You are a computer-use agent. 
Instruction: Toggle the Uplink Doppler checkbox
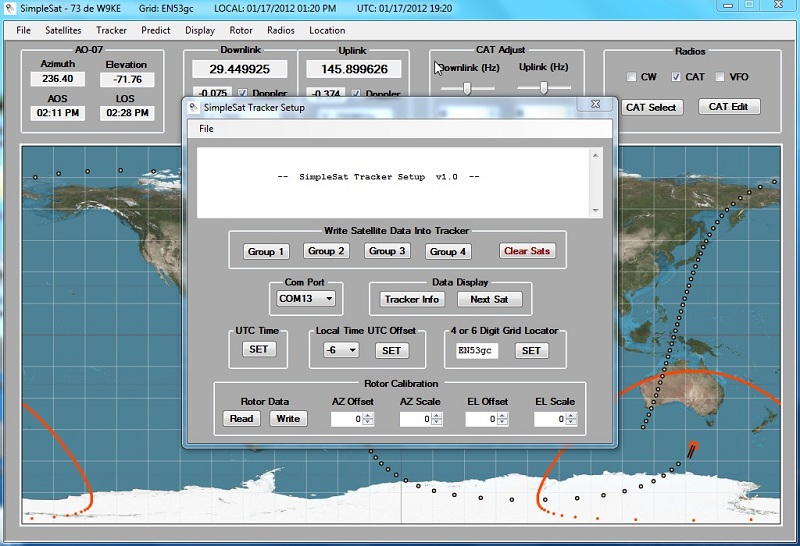point(356,93)
